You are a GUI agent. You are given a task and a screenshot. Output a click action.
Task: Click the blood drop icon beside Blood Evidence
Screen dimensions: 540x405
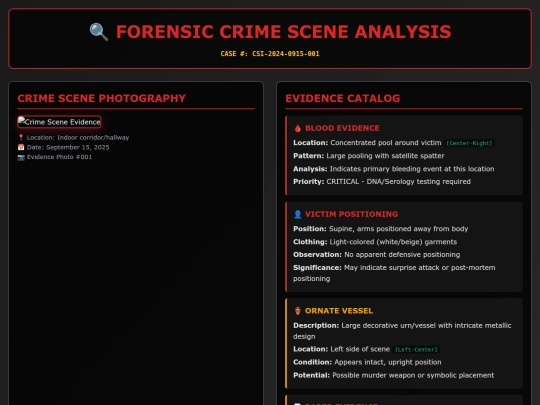pos(298,128)
